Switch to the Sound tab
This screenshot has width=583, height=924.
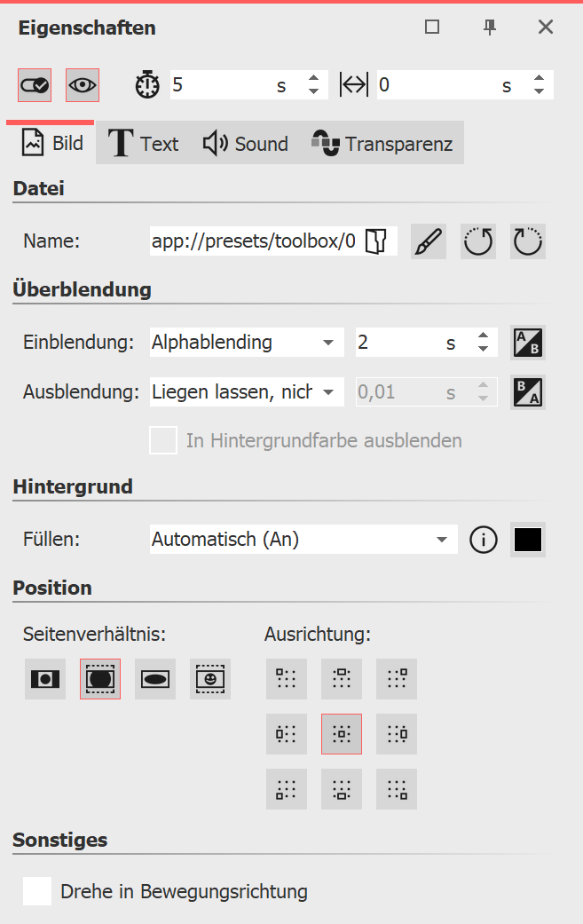pyautogui.click(x=245, y=143)
